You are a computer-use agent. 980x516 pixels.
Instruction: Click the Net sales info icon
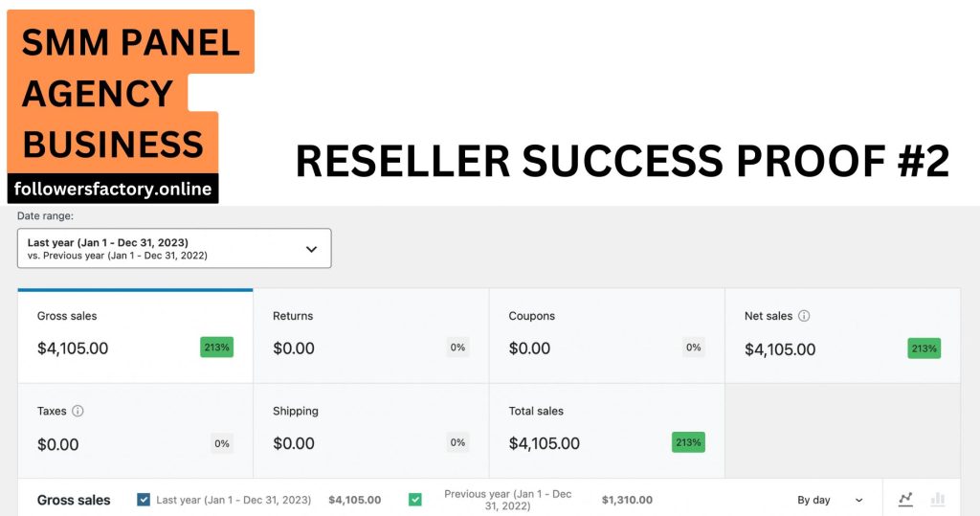(x=804, y=316)
